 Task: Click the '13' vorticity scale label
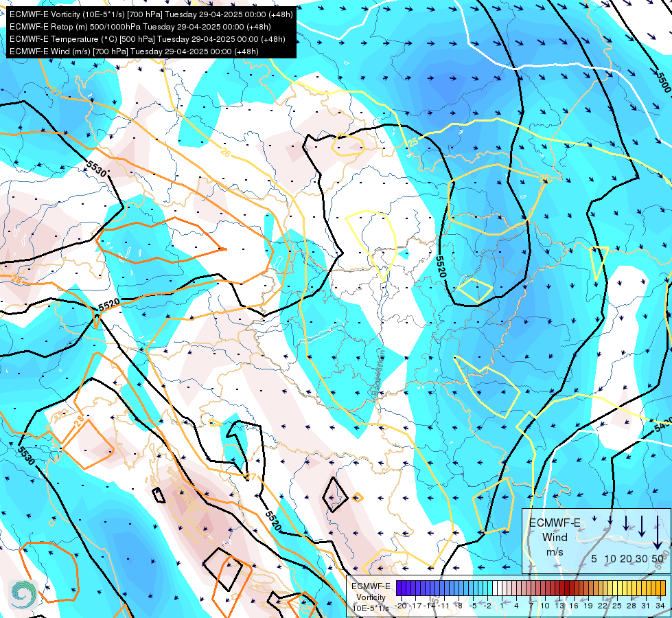tap(559, 606)
